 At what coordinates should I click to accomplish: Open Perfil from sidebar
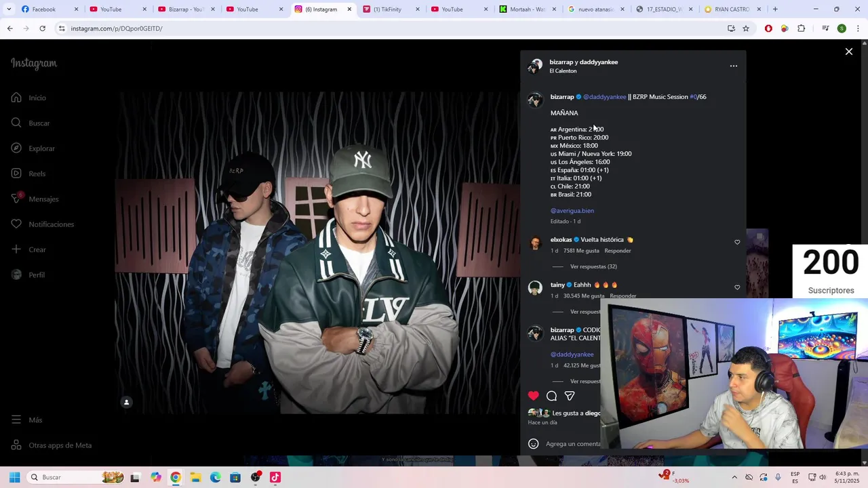(x=28, y=274)
